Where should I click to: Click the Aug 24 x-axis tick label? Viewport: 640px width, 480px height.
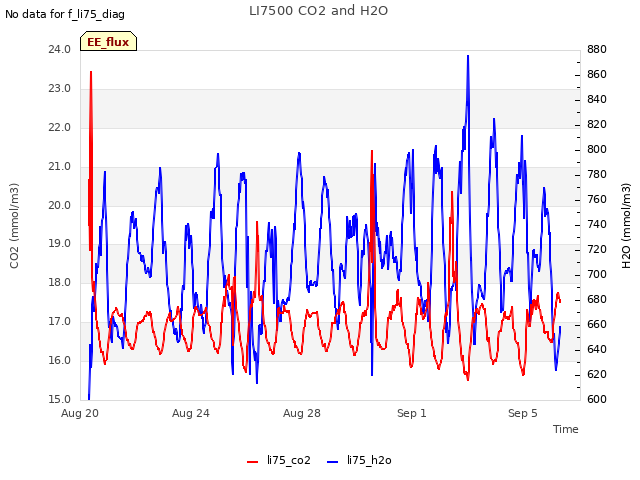coord(191,413)
